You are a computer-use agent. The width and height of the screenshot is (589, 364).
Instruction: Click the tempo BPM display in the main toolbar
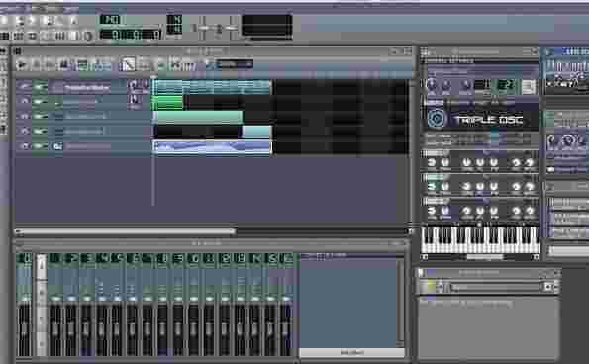pyautogui.click(x=110, y=20)
